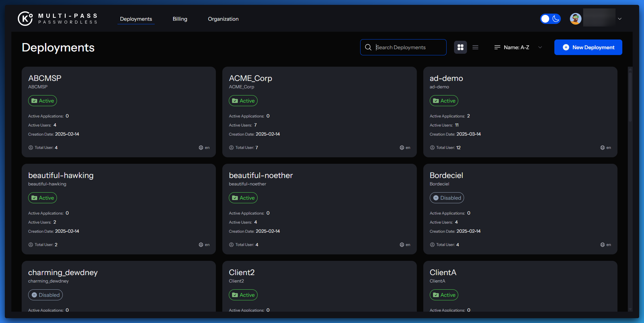Click the Total User icon on beautiful-noether
Viewport: 644px width, 323px height.
pyautogui.click(x=231, y=245)
